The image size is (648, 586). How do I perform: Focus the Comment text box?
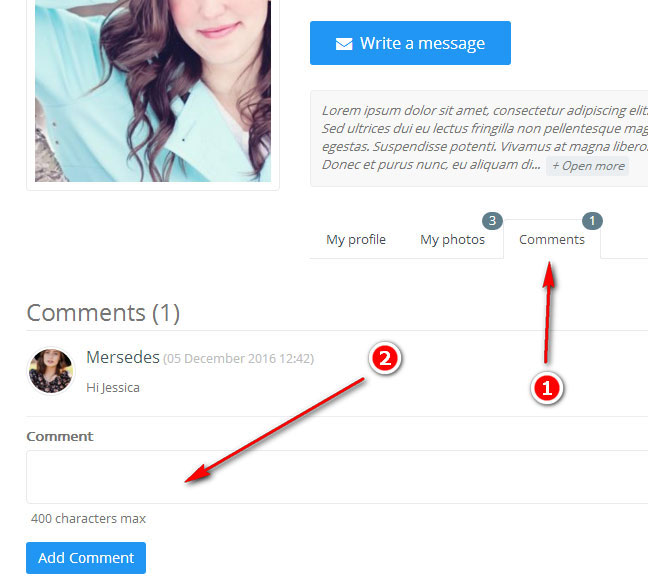336,477
